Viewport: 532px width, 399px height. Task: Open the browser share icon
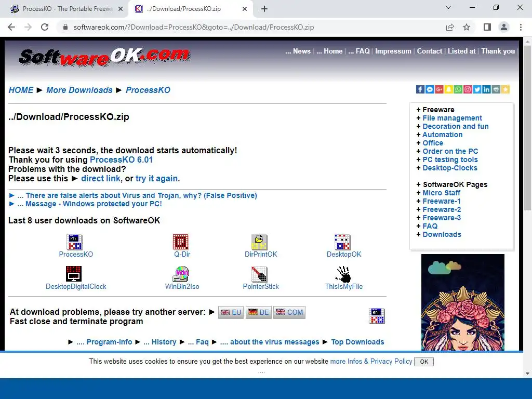[450, 27]
